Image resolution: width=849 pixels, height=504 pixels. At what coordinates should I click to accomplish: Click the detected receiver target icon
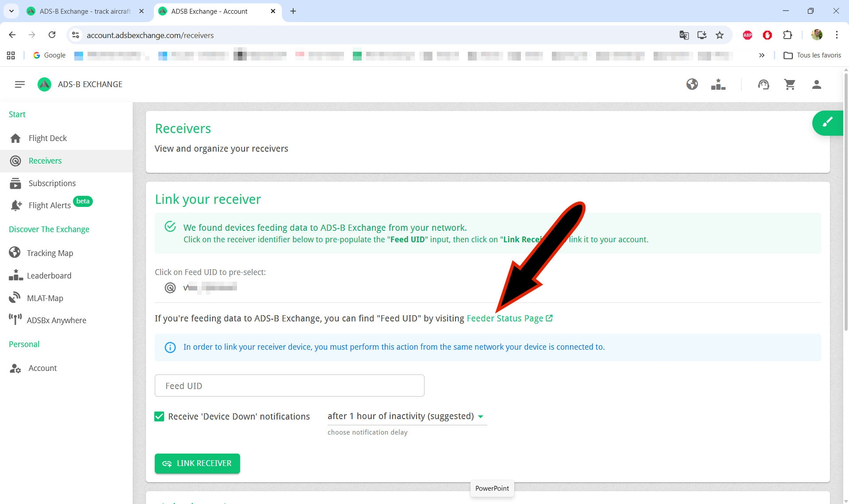[x=170, y=288]
